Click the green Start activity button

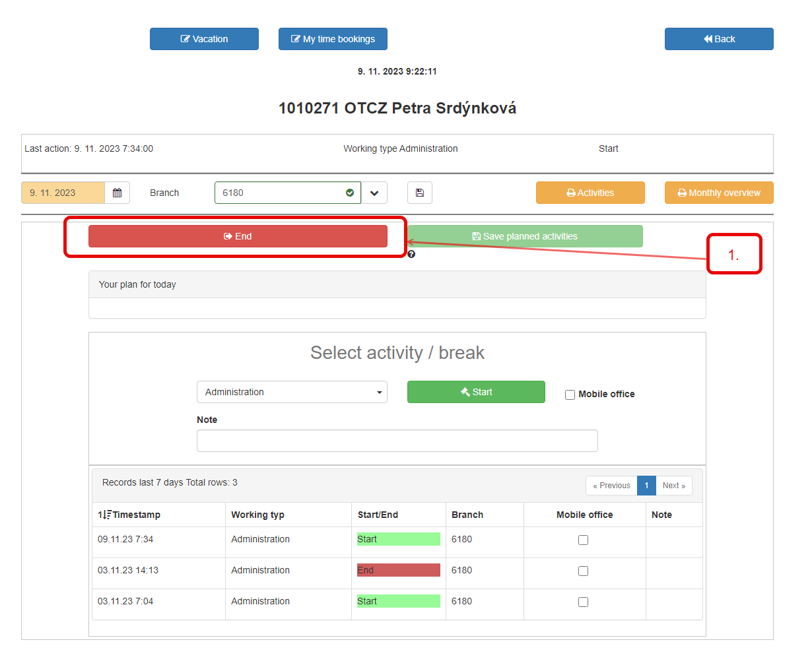click(x=476, y=392)
